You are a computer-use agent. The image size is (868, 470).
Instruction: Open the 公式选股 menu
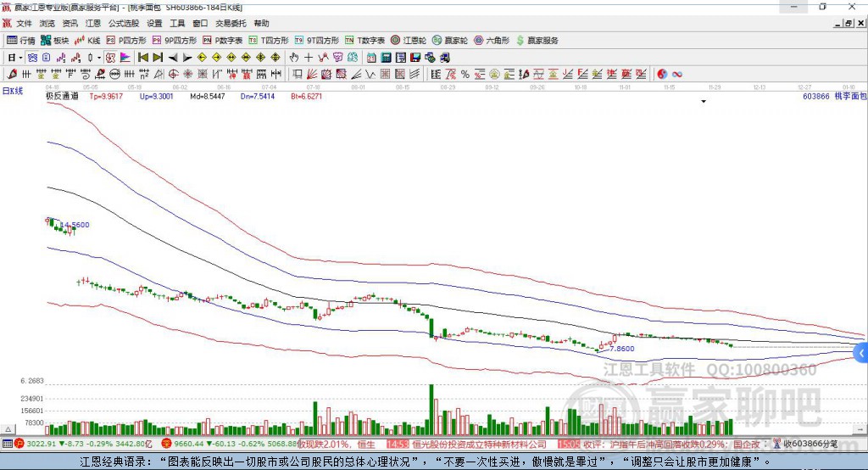[124, 23]
